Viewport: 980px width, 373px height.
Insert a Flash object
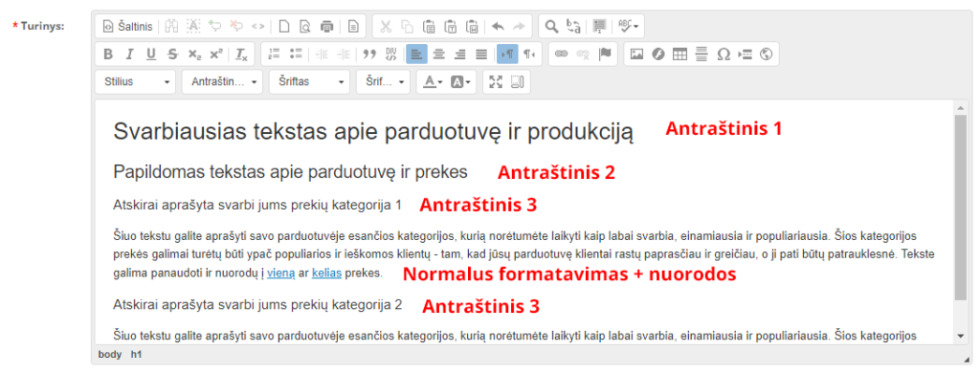(658, 55)
